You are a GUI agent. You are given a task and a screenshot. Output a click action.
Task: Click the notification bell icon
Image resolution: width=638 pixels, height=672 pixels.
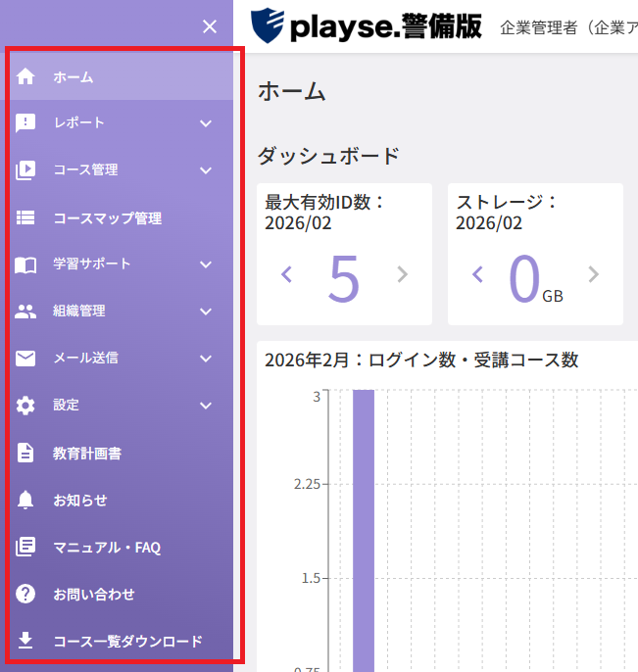pyautogui.click(x=25, y=500)
